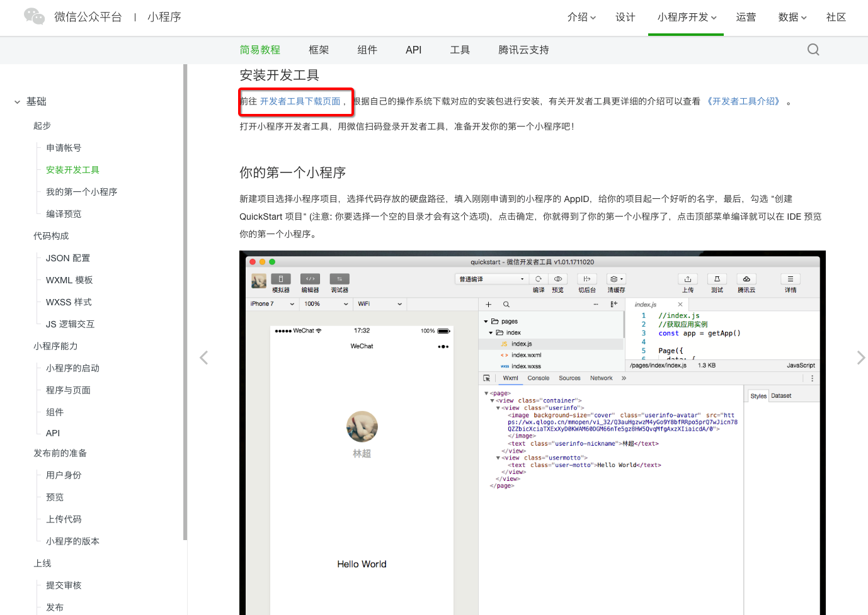Select 安装开发工具 in the sidebar
Screen dimensions: 868x615
(72, 170)
